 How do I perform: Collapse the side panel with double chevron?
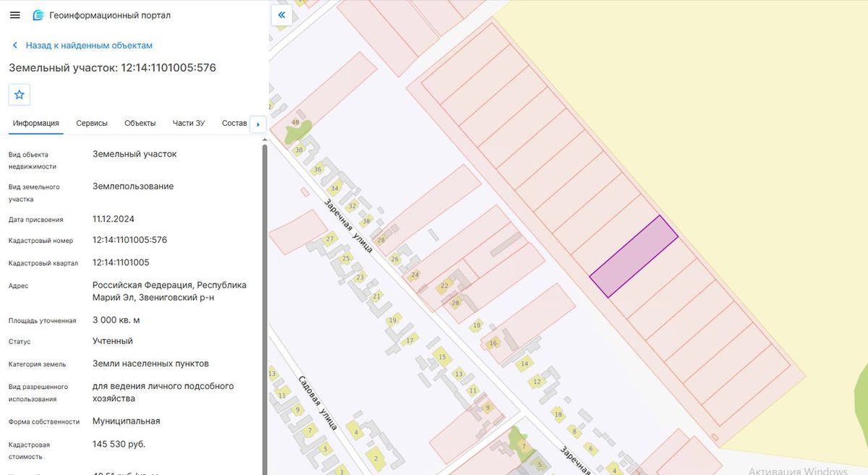[x=281, y=15]
